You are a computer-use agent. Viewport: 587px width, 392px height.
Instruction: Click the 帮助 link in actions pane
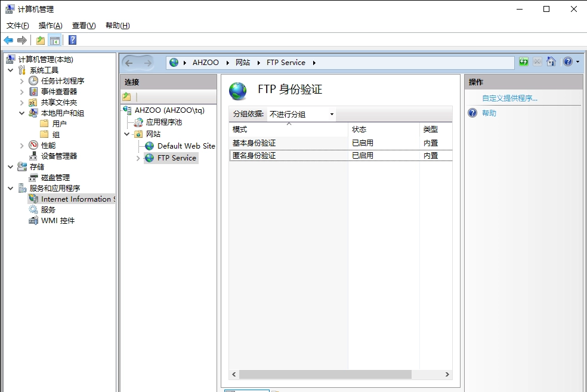489,113
